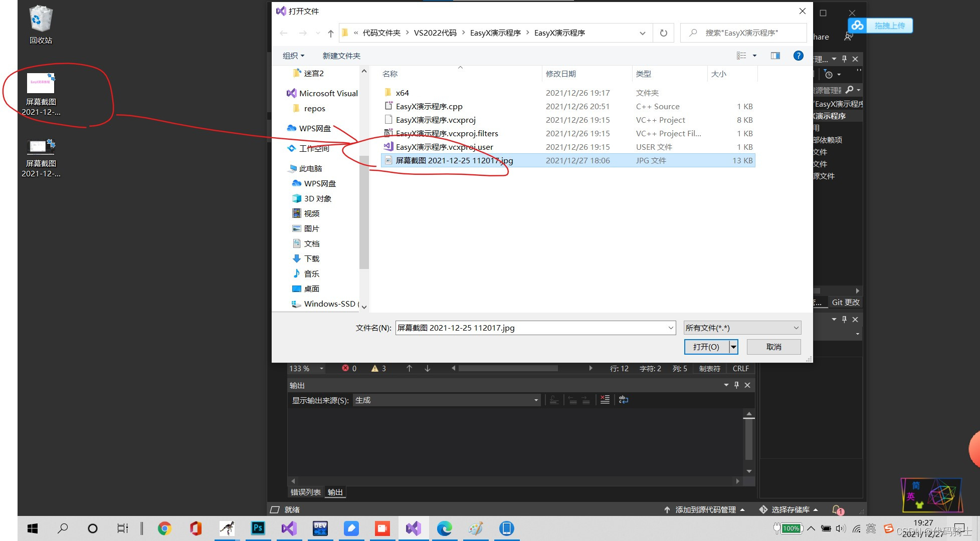
Task: Click the refresh button beside address bar
Action: click(x=664, y=33)
